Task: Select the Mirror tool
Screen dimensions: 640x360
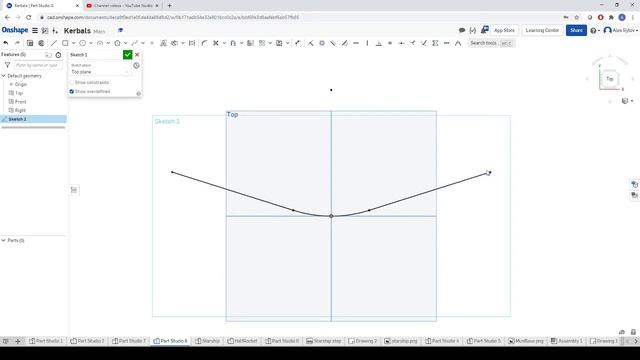Action: [x=250, y=43]
